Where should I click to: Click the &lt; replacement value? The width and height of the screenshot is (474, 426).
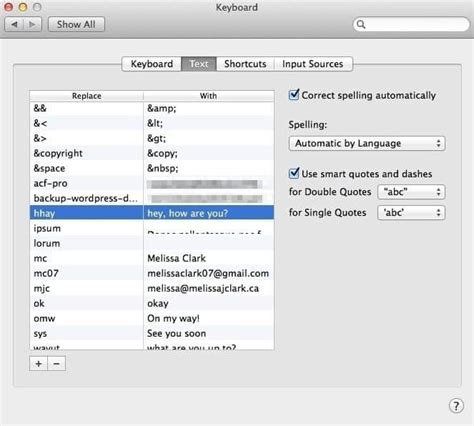pos(155,123)
